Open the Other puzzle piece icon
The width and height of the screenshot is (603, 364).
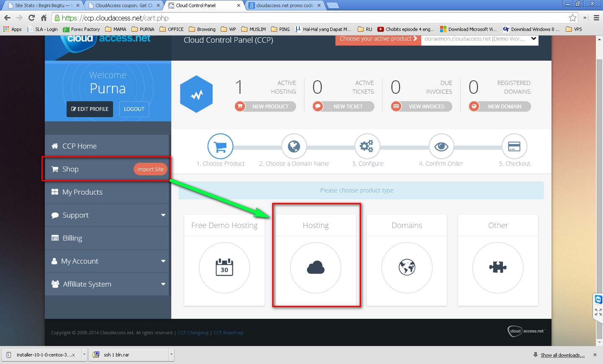point(498,268)
